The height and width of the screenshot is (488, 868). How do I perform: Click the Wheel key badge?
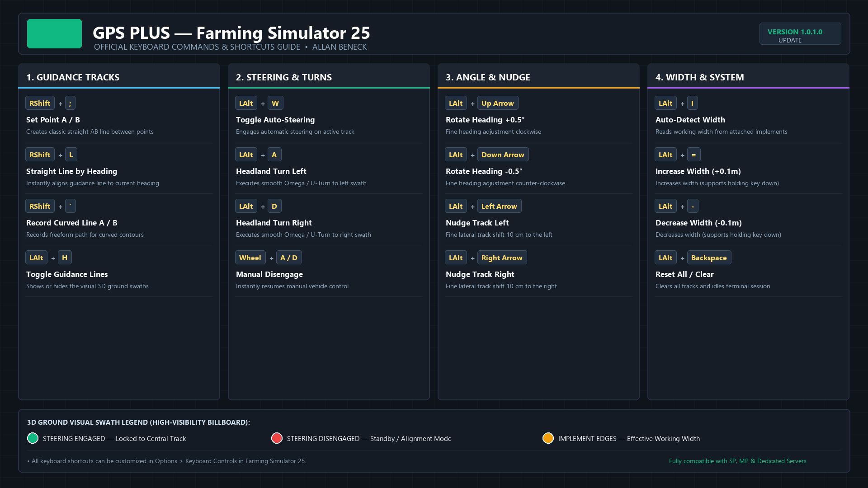(250, 258)
